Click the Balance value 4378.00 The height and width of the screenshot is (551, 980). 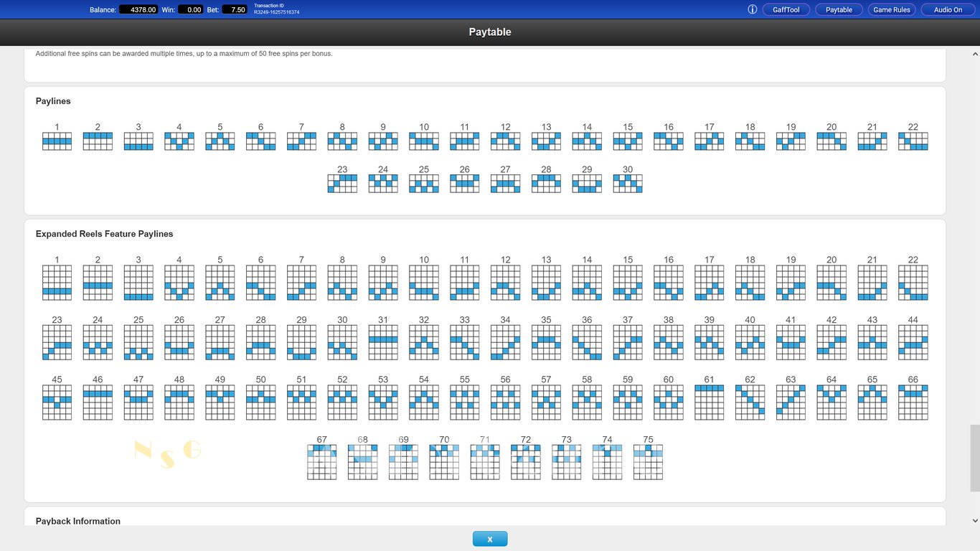pyautogui.click(x=138, y=10)
